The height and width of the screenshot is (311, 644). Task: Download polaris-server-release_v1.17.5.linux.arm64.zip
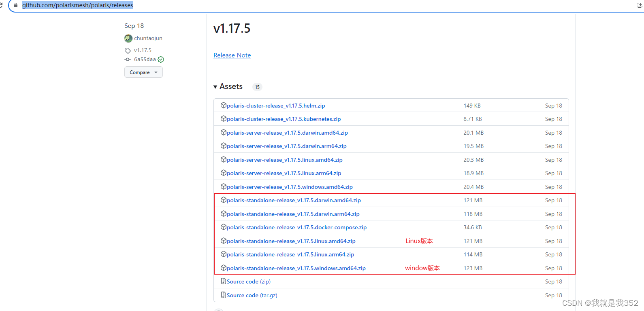[284, 173]
